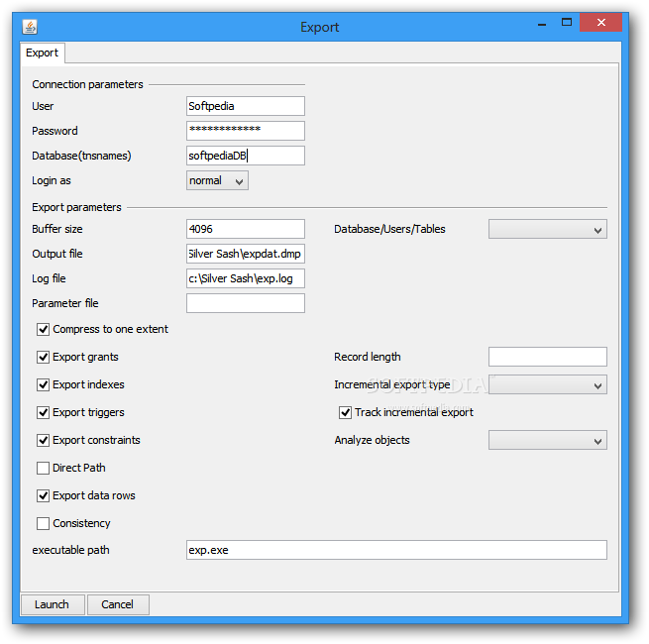Click the Record length field
The height and width of the screenshot is (644, 649).
pos(548,357)
